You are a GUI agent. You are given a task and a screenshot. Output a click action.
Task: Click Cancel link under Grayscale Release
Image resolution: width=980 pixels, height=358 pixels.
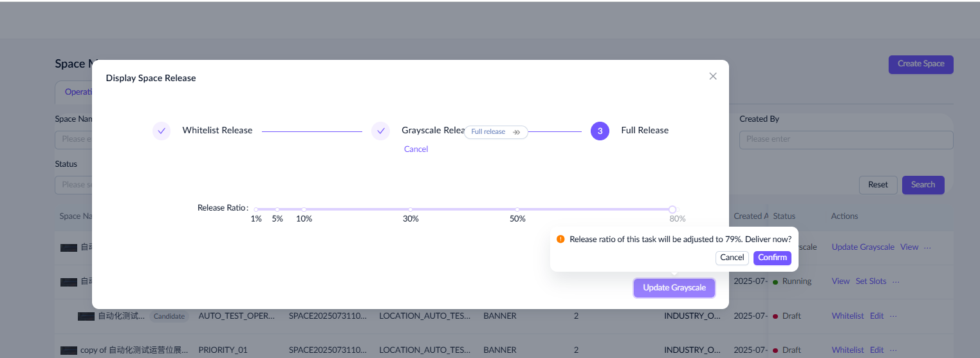point(416,149)
